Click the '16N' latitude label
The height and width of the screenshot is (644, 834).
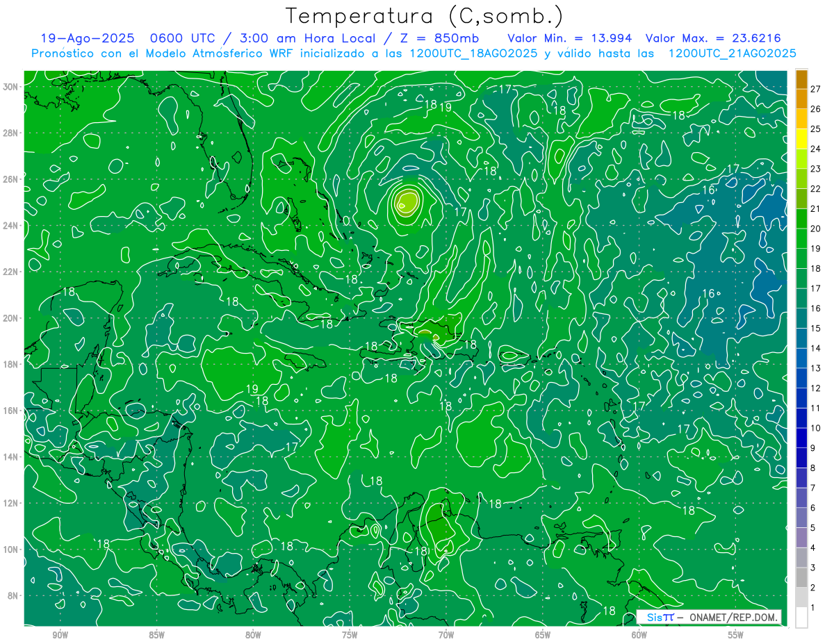coord(11,411)
